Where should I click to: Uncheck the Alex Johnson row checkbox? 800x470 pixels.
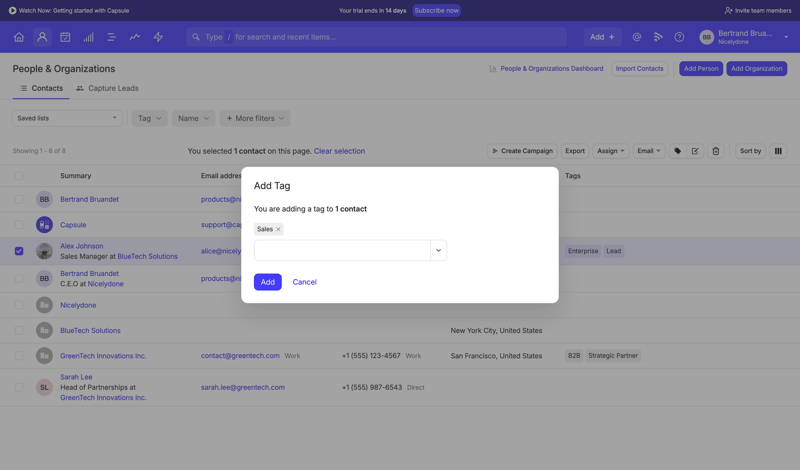(x=19, y=251)
